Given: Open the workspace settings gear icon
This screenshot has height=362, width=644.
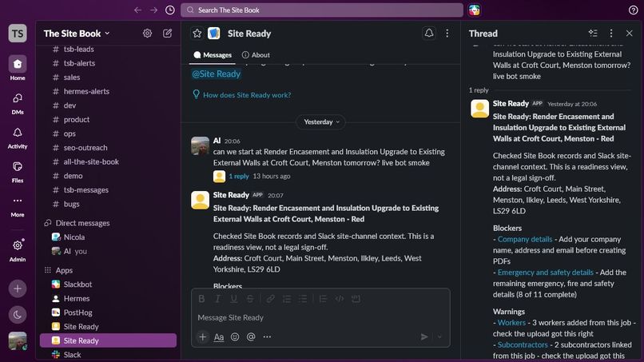Looking at the screenshot, I should pos(147,34).
